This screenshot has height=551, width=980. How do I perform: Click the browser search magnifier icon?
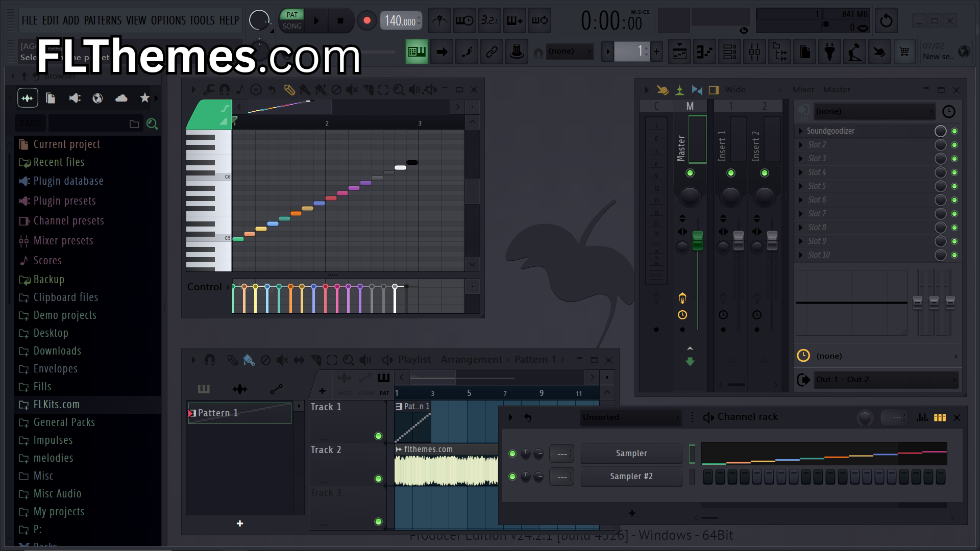coord(152,123)
